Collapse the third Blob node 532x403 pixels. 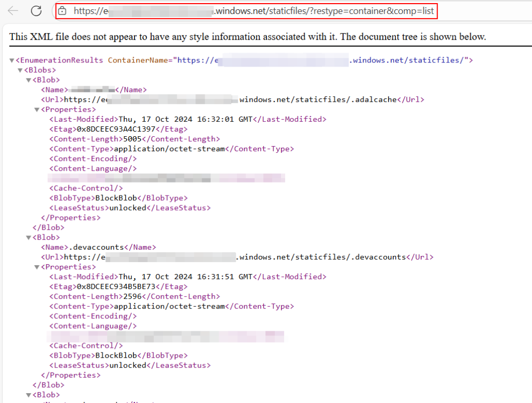point(29,395)
